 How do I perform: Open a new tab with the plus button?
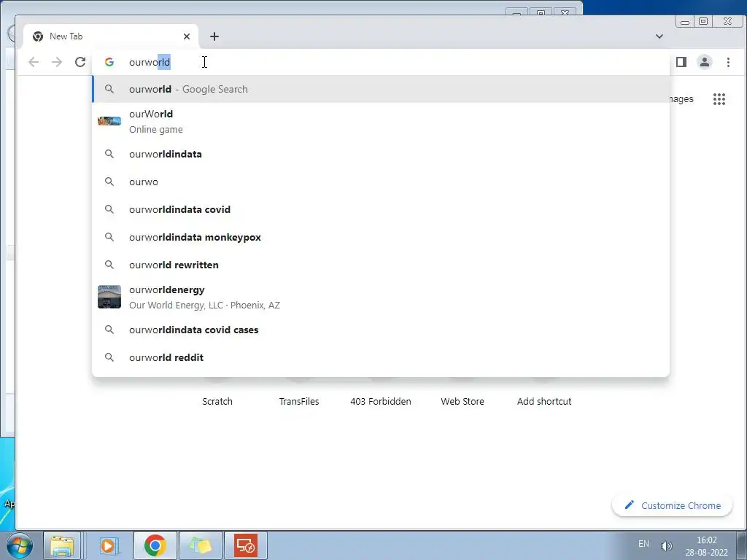point(214,36)
